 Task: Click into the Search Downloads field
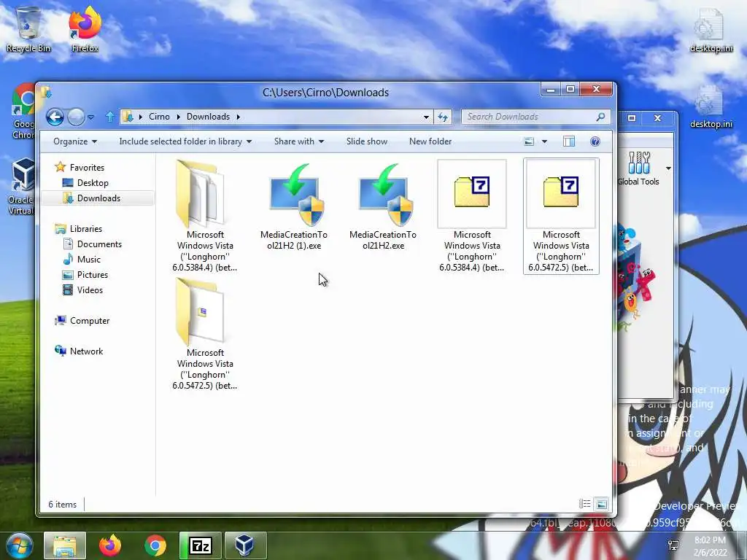(529, 117)
